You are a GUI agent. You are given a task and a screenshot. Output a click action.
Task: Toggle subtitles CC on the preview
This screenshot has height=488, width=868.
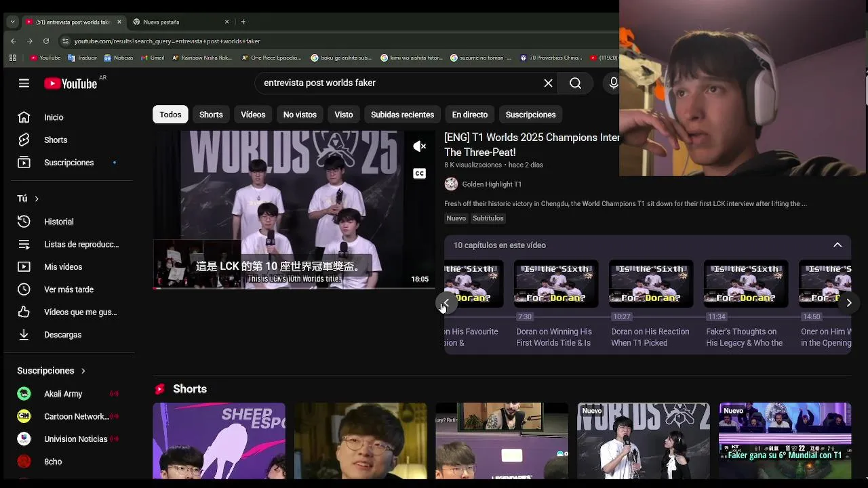420,174
